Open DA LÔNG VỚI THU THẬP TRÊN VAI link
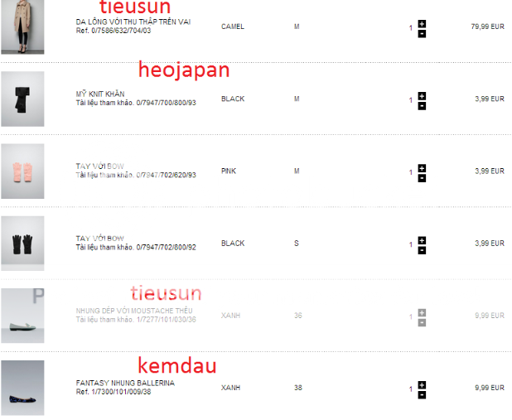Screen dimensions: 512x420 (x=133, y=22)
